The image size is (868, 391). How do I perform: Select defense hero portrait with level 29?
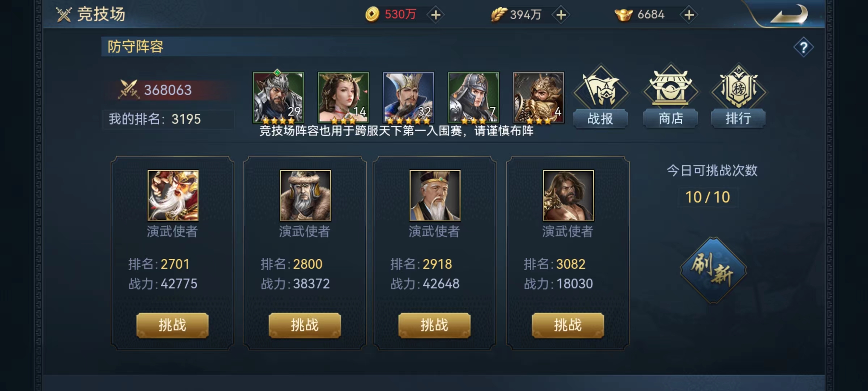(278, 97)
